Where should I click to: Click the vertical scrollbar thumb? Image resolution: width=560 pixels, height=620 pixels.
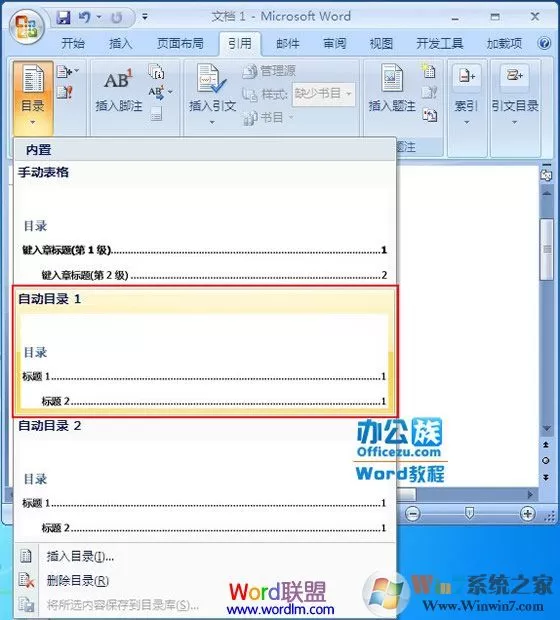(547, 248)
